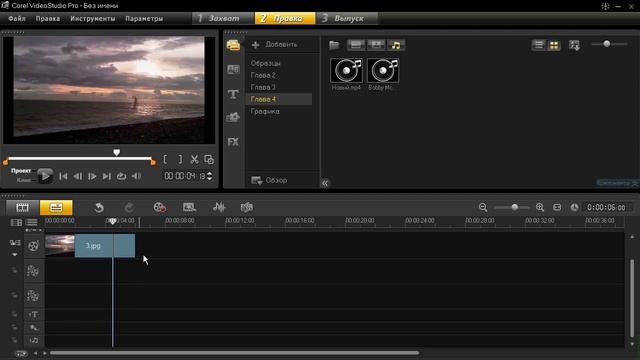
Task: Select Проект preview mode
Action: 21,171
